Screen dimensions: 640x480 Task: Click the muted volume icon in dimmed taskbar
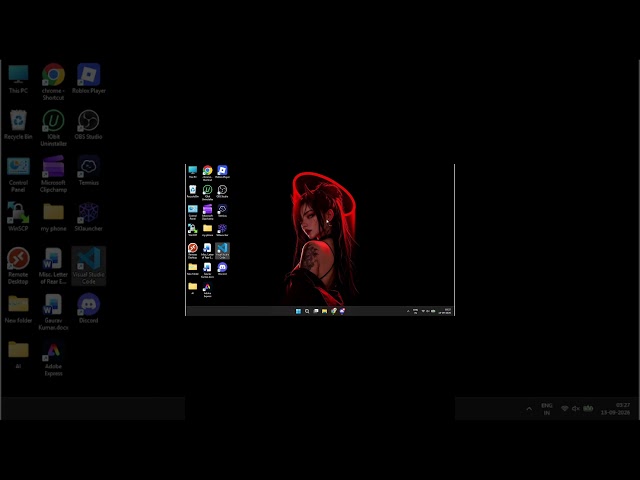pos(576,409)
